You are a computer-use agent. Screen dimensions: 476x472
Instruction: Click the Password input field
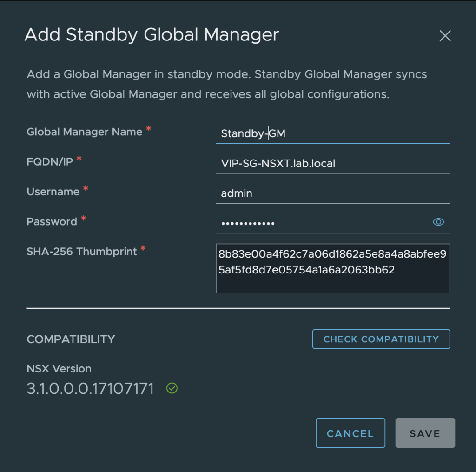tap(322, 223)
